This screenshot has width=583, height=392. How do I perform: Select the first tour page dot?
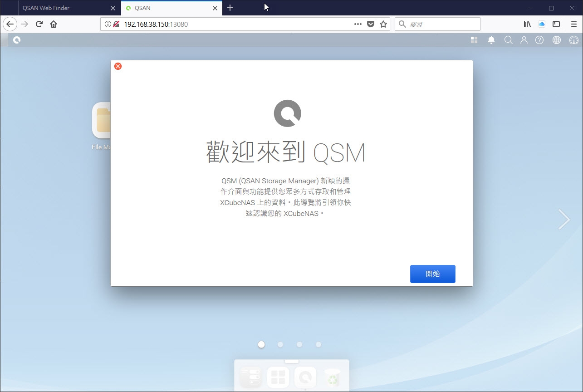click(x=261, y=344)
